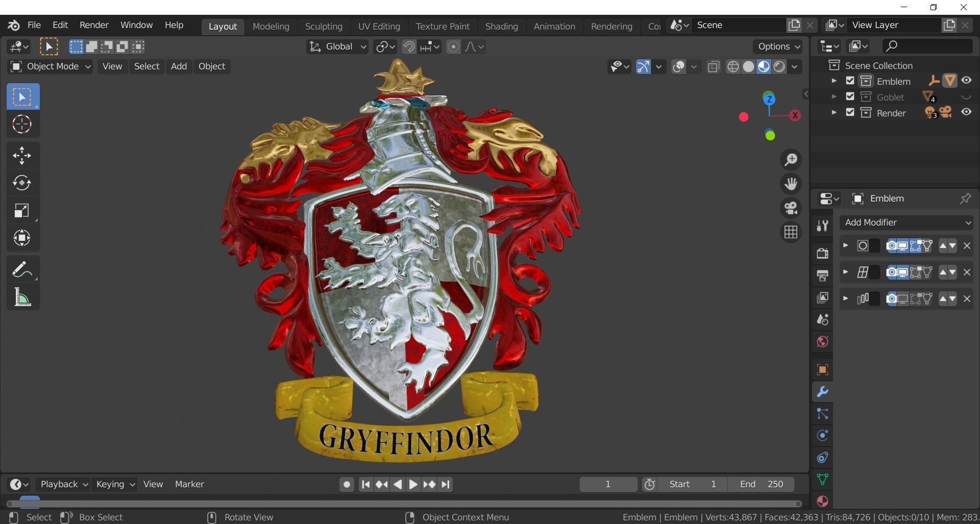Open the viewport Add menu
The image size is (980, 524).
(179, 66)
